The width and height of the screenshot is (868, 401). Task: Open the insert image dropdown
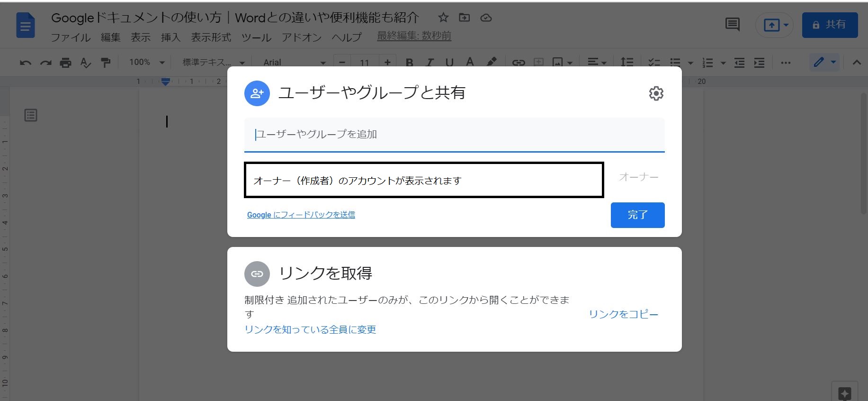coord(563,63)
